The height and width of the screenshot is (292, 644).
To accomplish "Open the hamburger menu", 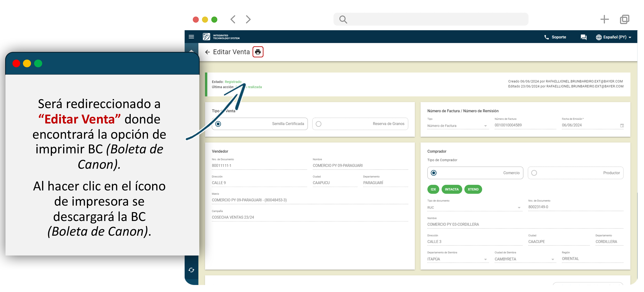I will [x=191, y=37].
